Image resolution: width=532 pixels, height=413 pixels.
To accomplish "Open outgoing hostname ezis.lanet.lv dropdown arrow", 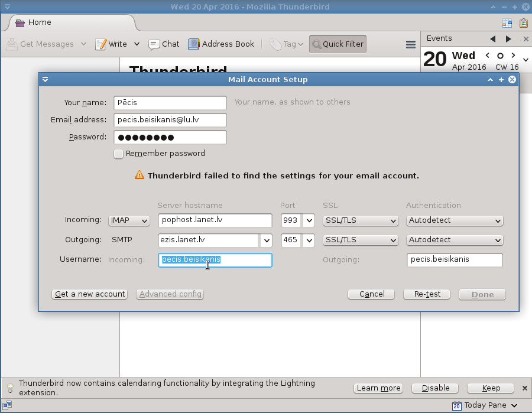I will (267, 240).
